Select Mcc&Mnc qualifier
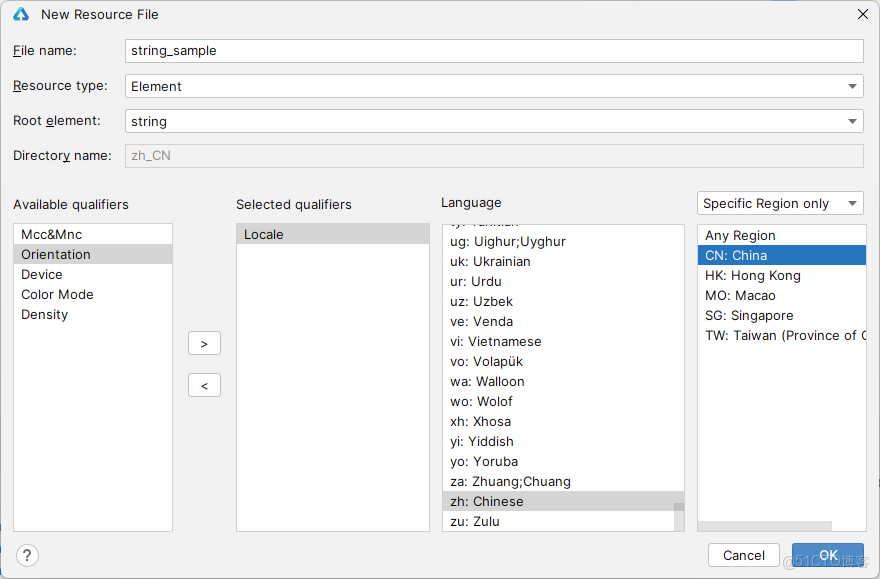This screenshot has width=880, height=579. (52, 234)
